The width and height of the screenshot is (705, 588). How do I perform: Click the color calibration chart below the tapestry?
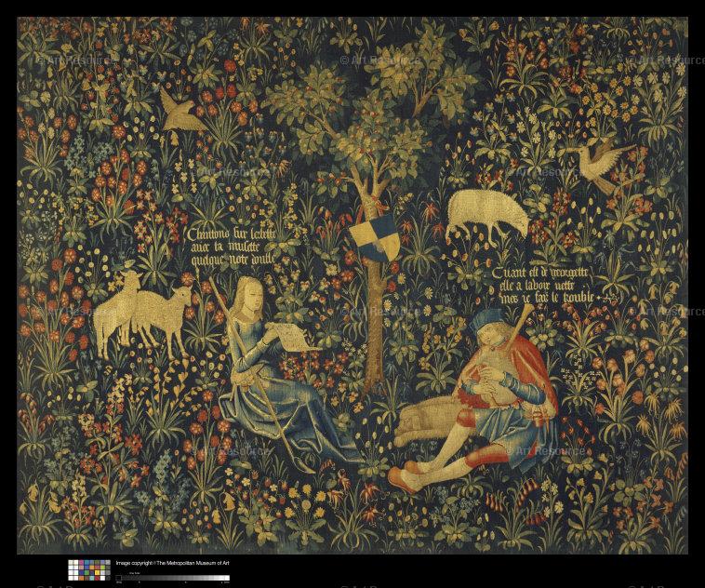tap(89, 570)
